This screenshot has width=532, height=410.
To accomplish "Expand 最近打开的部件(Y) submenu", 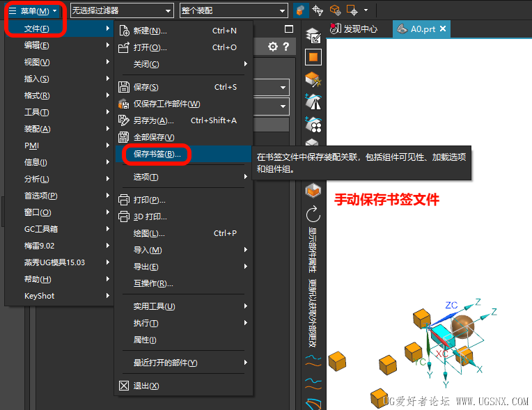I will pyautogui.click(x=183, y=363).
